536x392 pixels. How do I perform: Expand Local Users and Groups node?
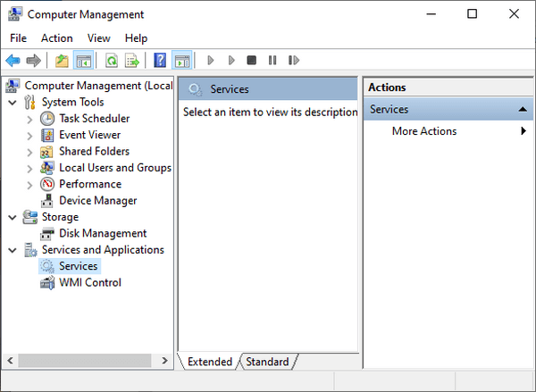(x=29, y=168)
